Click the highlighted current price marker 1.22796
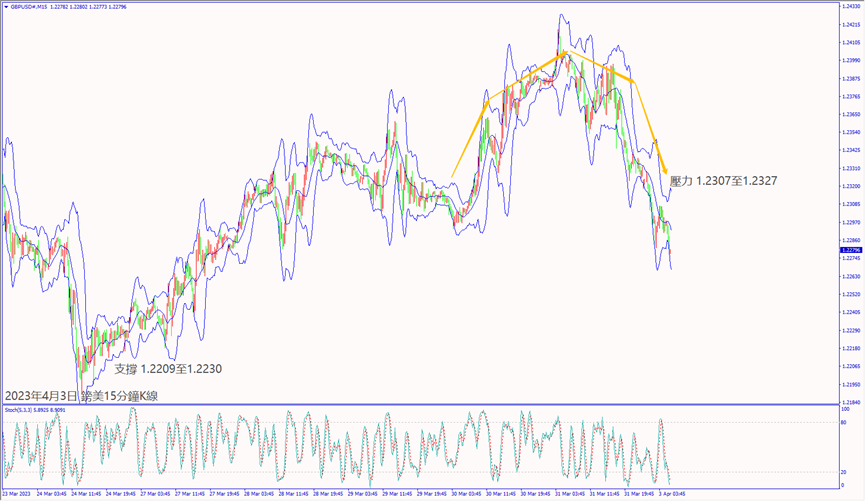The image size is (865, 501). click(849, 250)
